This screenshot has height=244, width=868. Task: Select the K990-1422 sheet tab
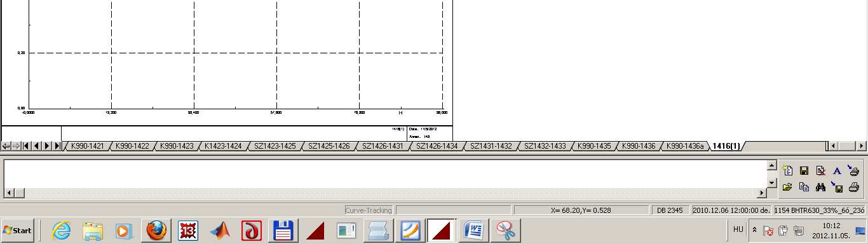132,146
